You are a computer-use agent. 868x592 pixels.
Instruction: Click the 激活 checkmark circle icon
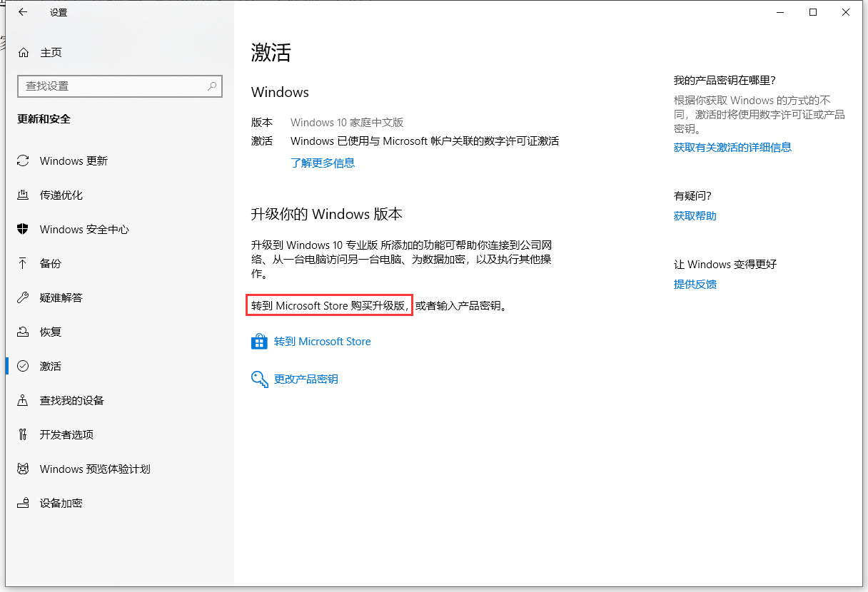(x=24, y=367)
